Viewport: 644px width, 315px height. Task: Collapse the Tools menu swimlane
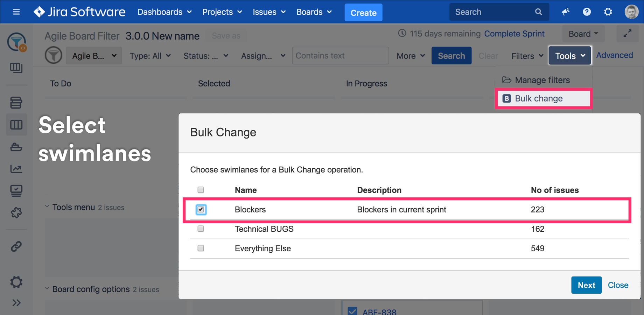click(47, 207)
